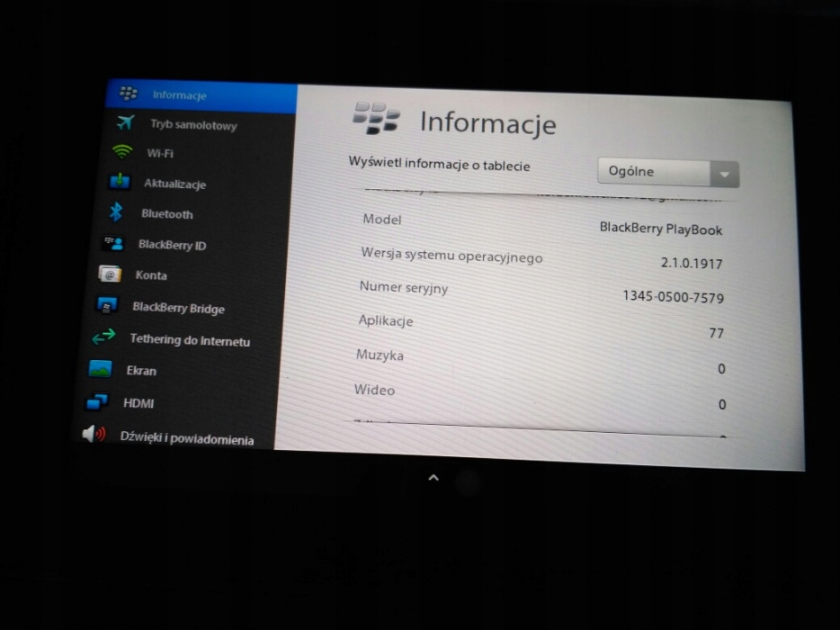Select the Muzyka row label
The image size is (840, 630).
coord(380,355)
